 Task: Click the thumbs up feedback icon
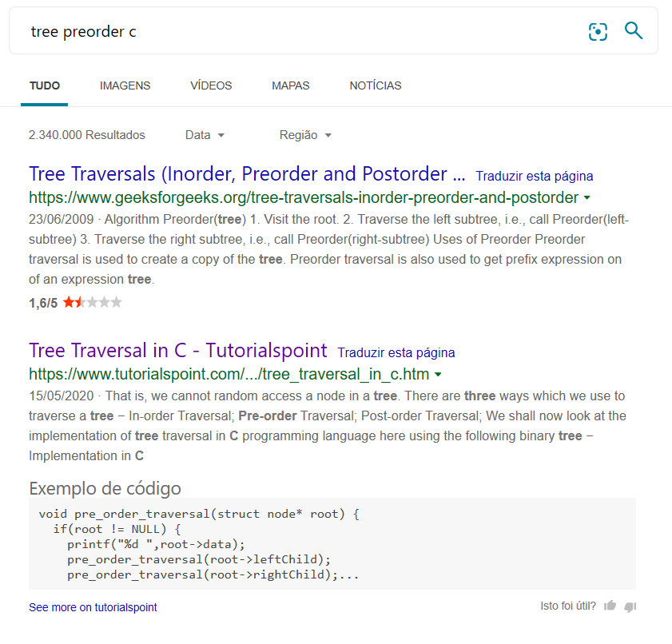tap(610, 606)
